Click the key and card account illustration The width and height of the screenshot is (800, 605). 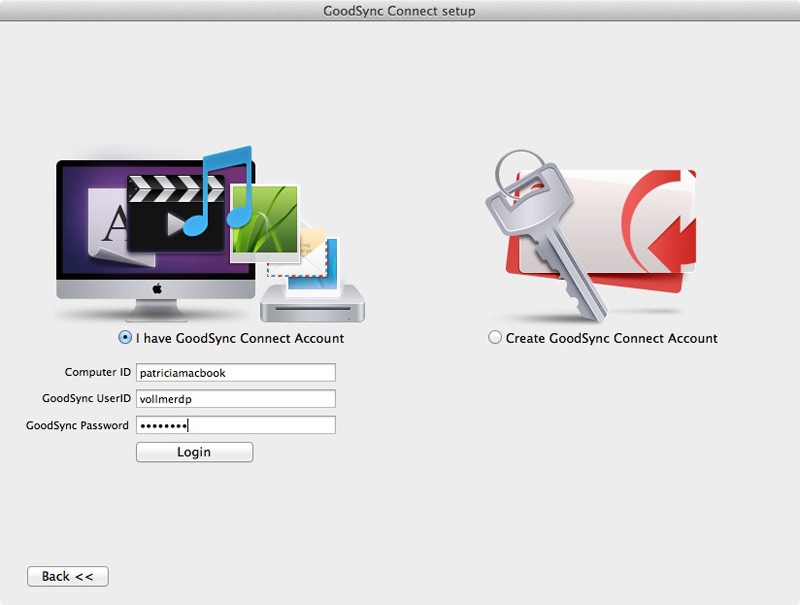click(590, 236)
